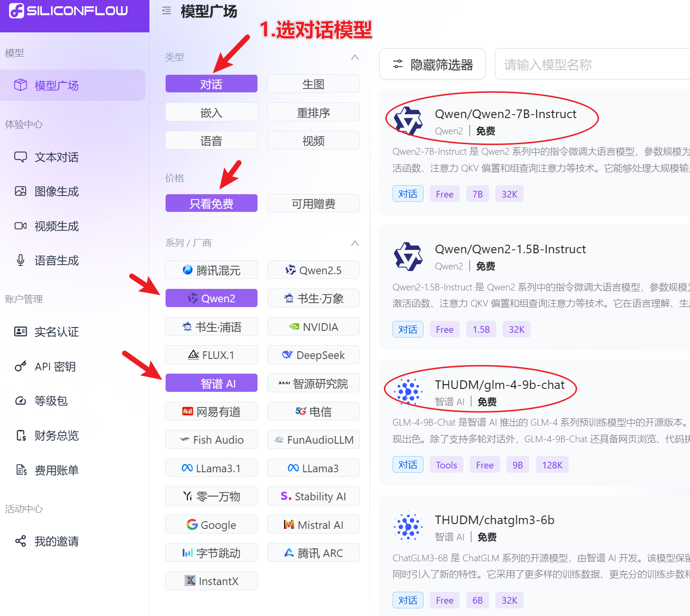Click the 128K tag on glm-4-9b-chat

coord(552,465)
